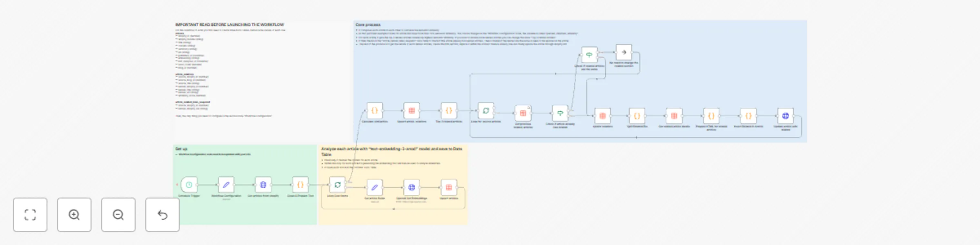Select the globe node in green Set up section
980x245 pixels.
(263, 185)
